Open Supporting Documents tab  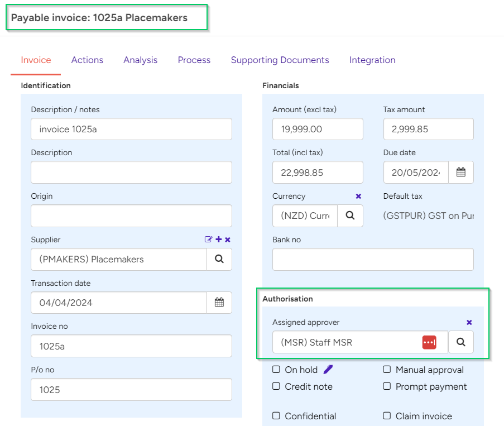click(280, 60)
